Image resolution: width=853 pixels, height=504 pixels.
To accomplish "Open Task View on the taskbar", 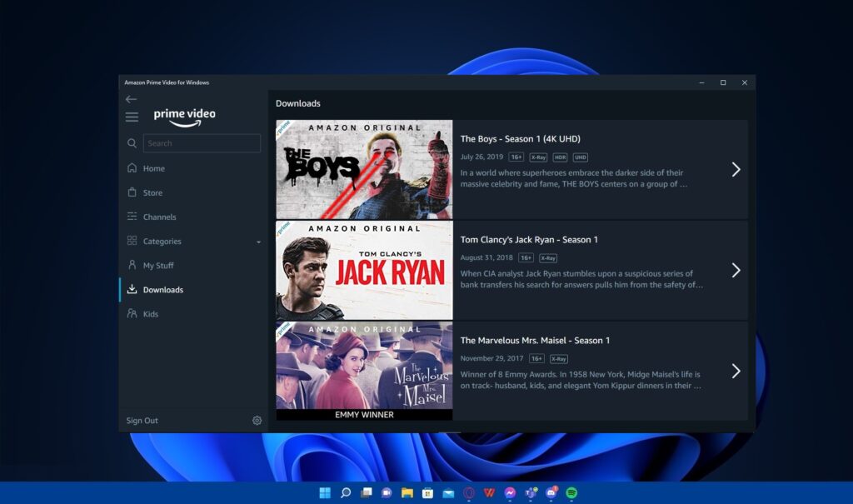I will pos(367,492).
